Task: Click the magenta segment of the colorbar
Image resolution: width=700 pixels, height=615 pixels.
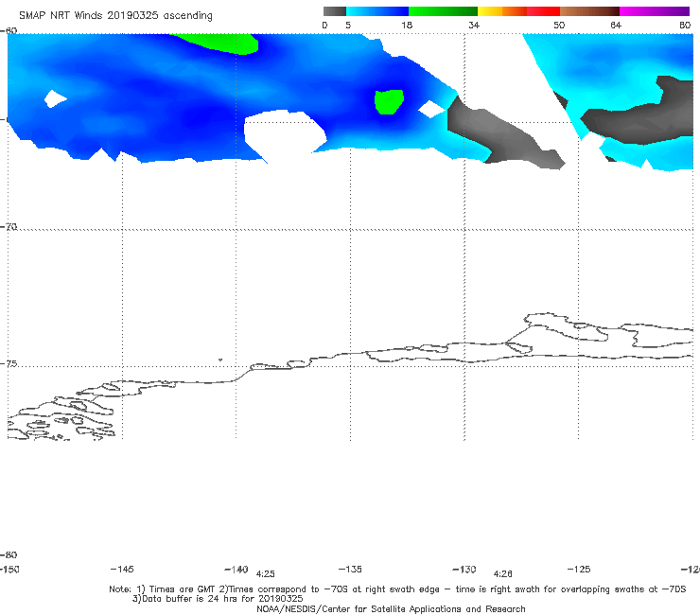Action: 655,11
